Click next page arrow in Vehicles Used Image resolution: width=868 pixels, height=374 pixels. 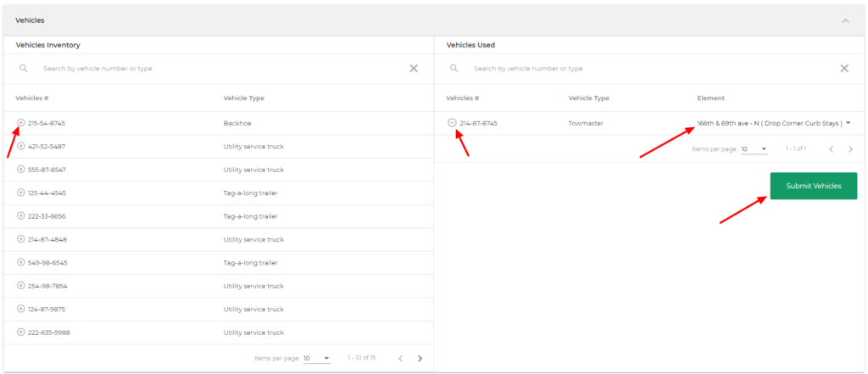[850, 149]
